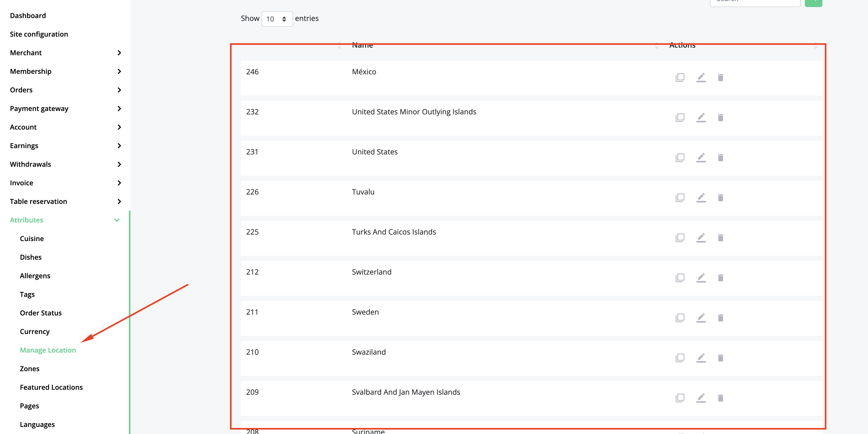This screenshot has width=868, height=434.
Task: Duplicate the Sweden location
Action: pyautogui.click(x=680, y=318)
